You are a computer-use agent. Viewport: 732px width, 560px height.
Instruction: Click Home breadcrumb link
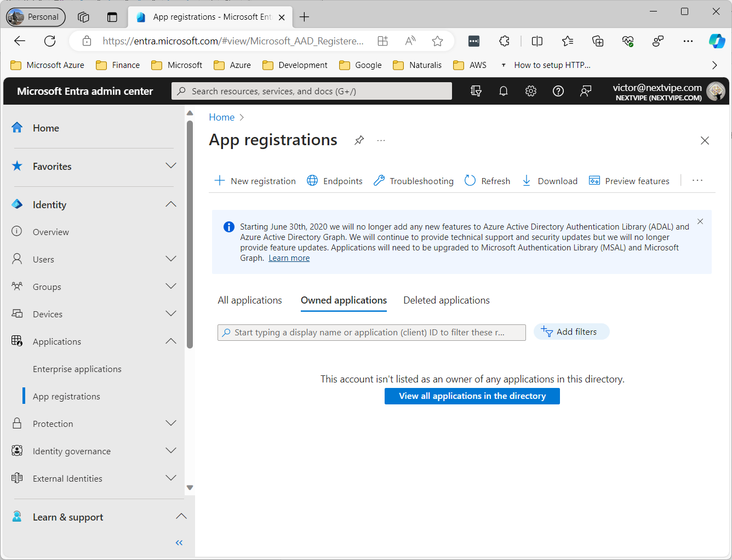pyautogui.click(x=221, y=117)
